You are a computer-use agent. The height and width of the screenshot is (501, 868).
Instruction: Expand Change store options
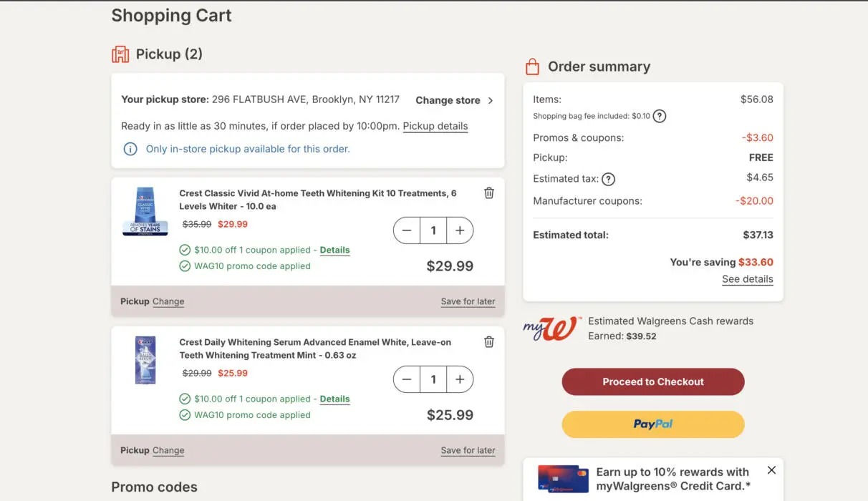pyautogui.click(x=448, y=100)
